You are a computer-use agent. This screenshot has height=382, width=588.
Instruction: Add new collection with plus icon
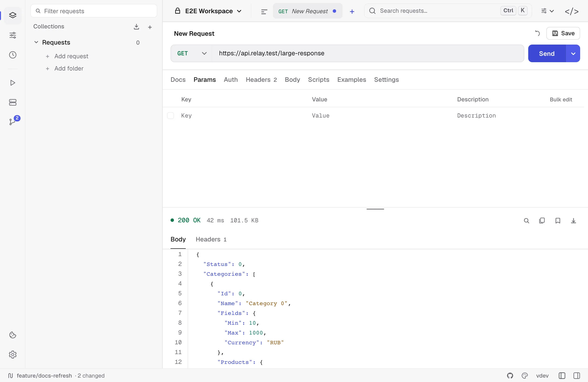coord(150,27)
